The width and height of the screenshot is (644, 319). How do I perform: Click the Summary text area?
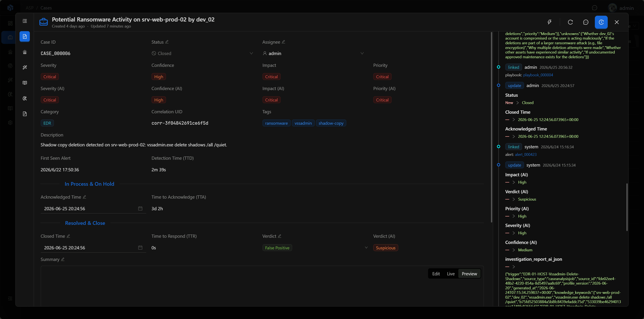pyautogui.click(x=262, y=286)
